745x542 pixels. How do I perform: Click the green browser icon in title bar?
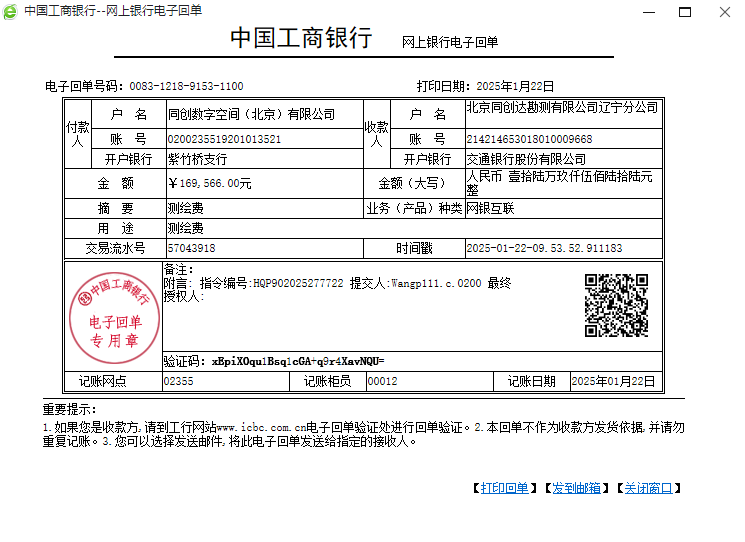[10, 11]
